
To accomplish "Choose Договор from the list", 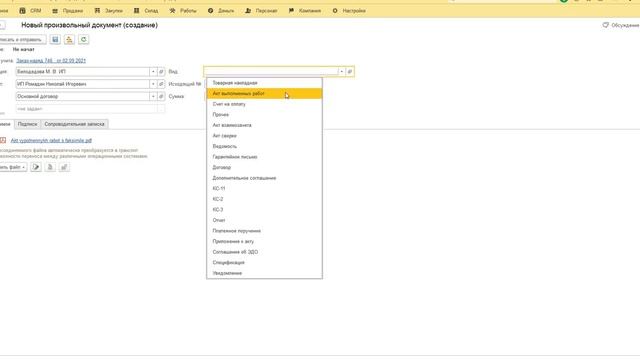I will click(x=264, y=168).
